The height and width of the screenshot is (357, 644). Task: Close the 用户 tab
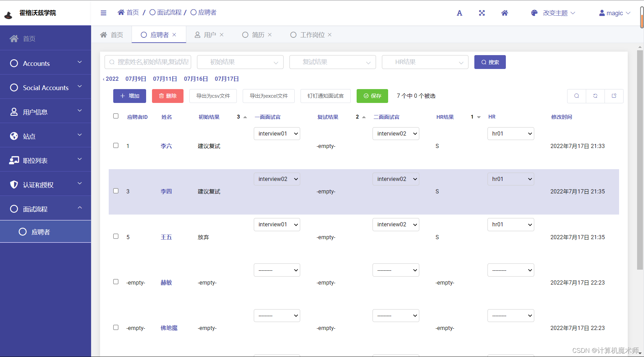(222, 35)
